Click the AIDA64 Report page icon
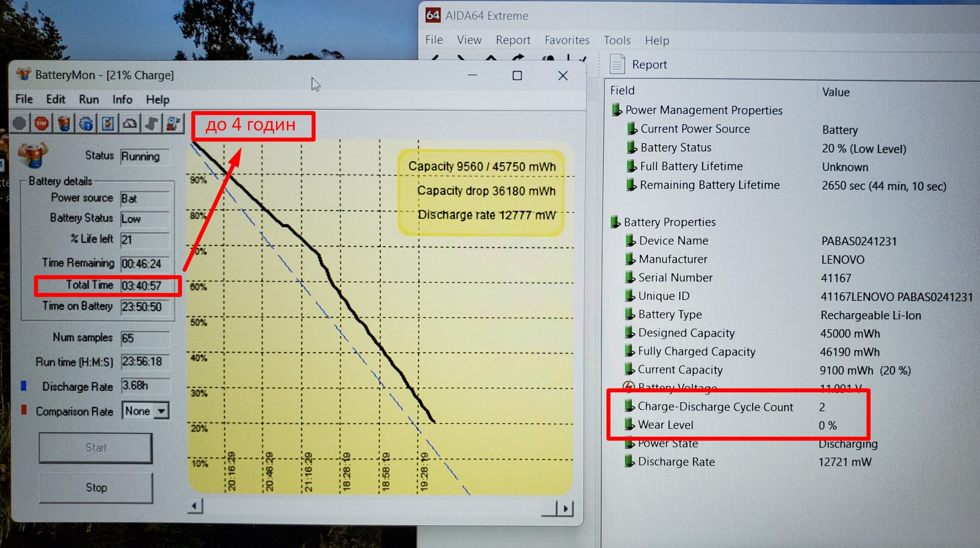This screenshot has width=980, height=548. click(x=617, y=64)
